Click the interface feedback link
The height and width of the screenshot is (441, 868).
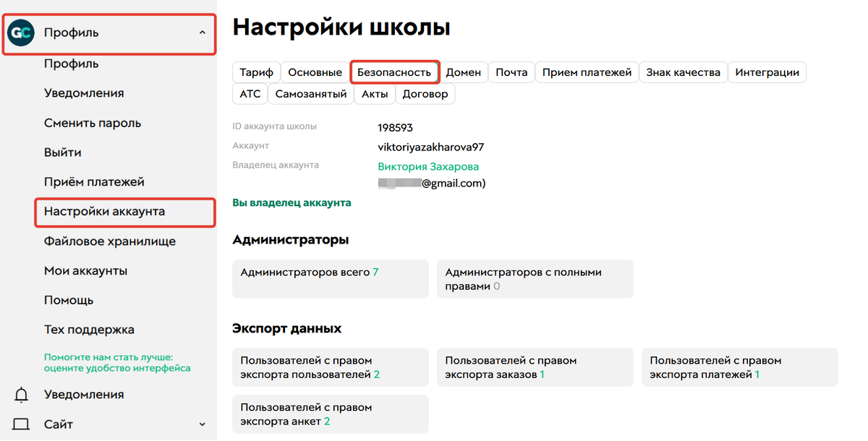(x=117, y=362)
